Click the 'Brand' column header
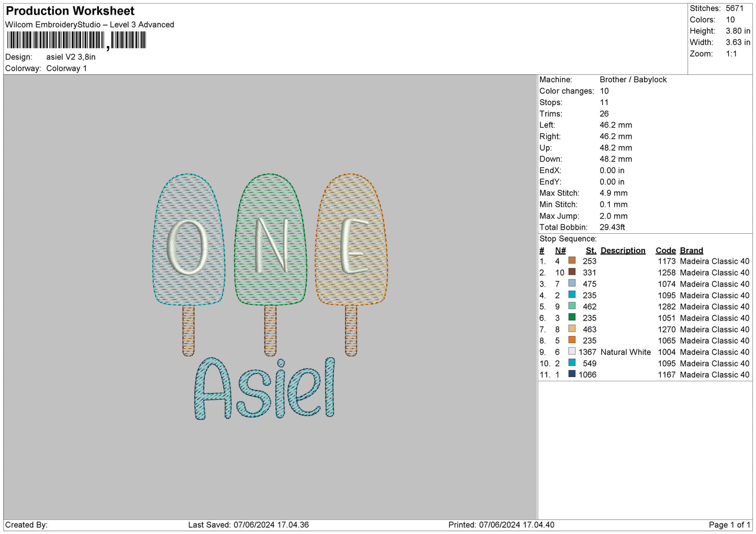 click(692, 251)
